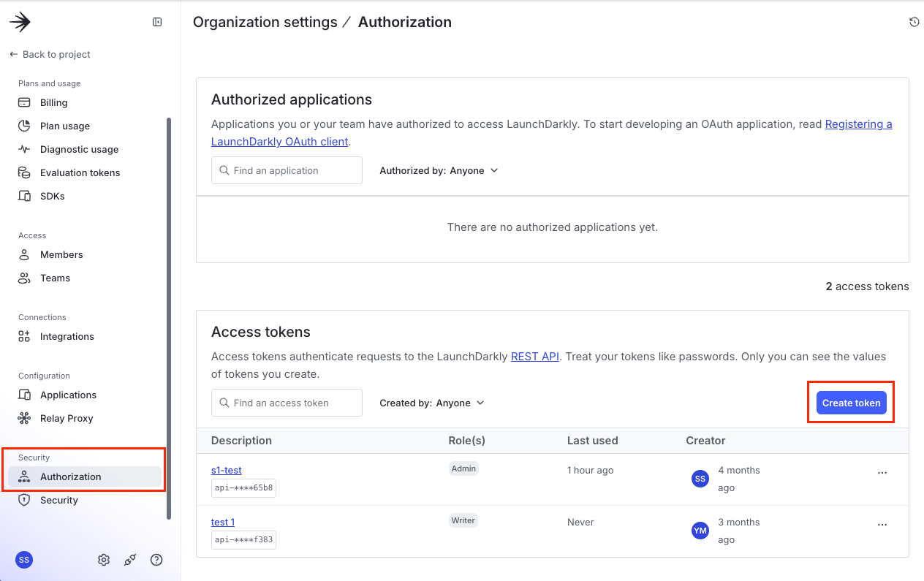Click the Billing card icon
The image size is (924, 581).
pos(24,102)
